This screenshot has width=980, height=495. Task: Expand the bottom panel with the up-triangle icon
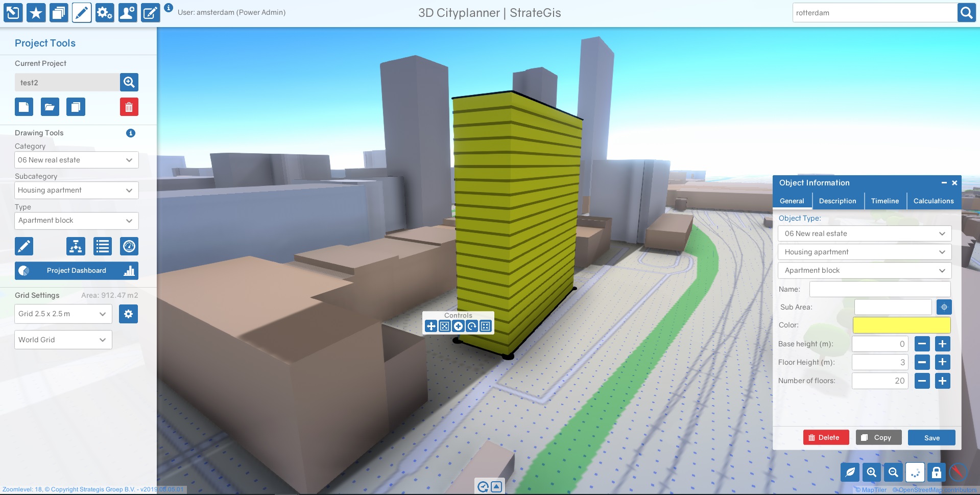click(496, 487)
